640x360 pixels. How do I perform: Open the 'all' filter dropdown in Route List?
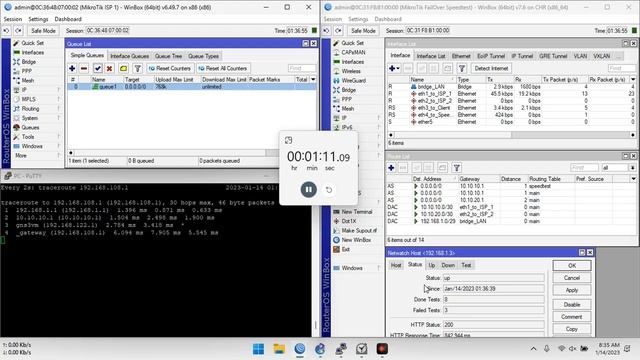click(632, 168)
